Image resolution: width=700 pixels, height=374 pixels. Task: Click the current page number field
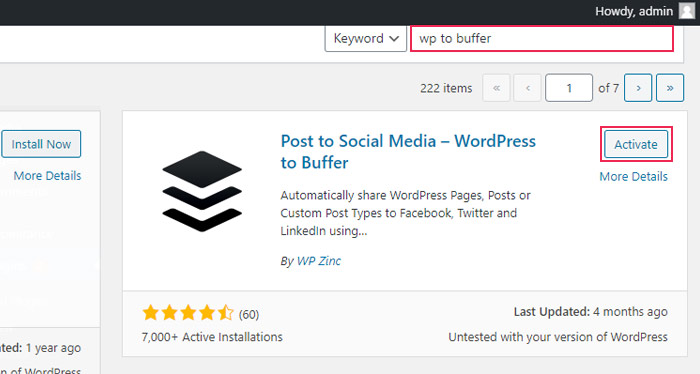pos(569,88)
